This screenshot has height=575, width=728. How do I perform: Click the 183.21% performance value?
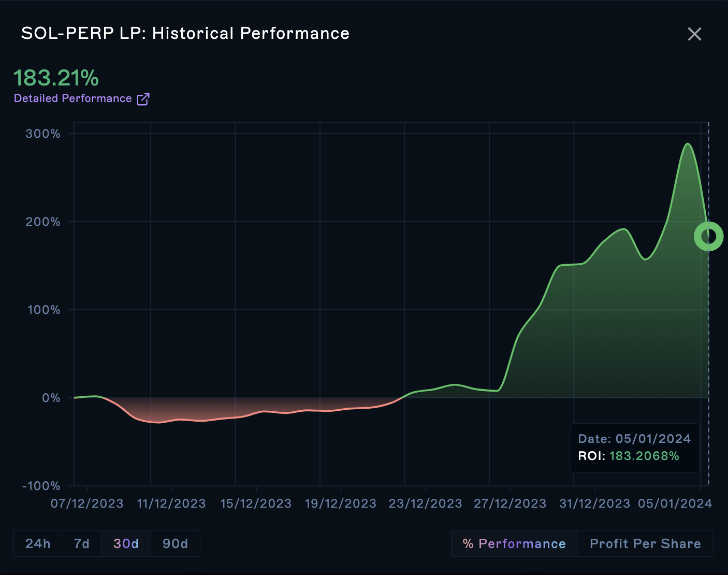tap(56, 78)
